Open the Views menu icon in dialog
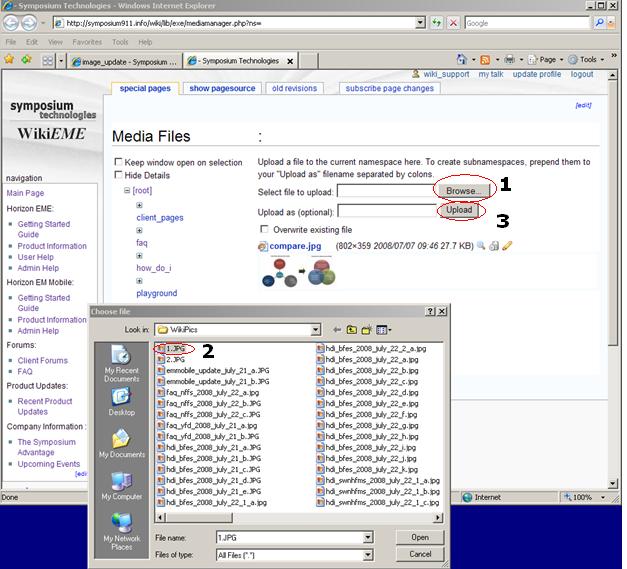 [383, 330]
